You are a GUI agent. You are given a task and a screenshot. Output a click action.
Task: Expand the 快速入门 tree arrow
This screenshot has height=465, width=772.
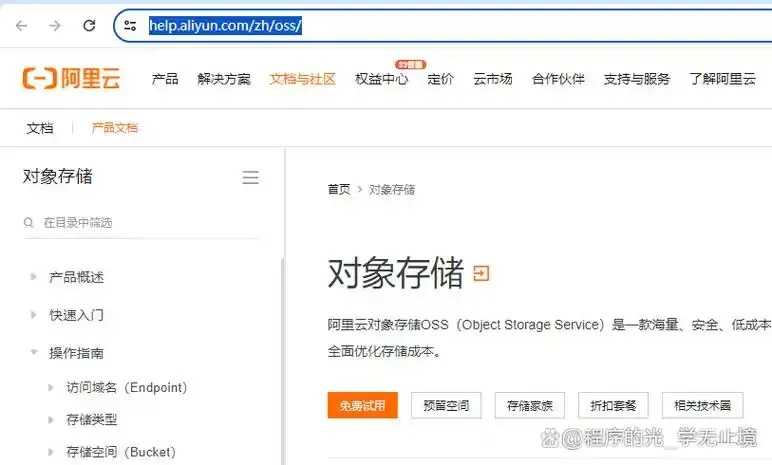33,314
